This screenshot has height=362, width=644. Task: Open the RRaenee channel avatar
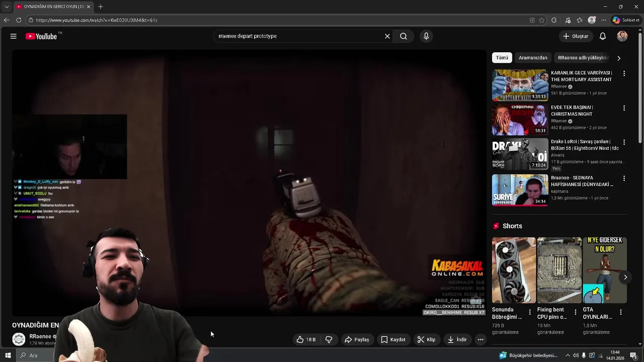coord(19,339)
